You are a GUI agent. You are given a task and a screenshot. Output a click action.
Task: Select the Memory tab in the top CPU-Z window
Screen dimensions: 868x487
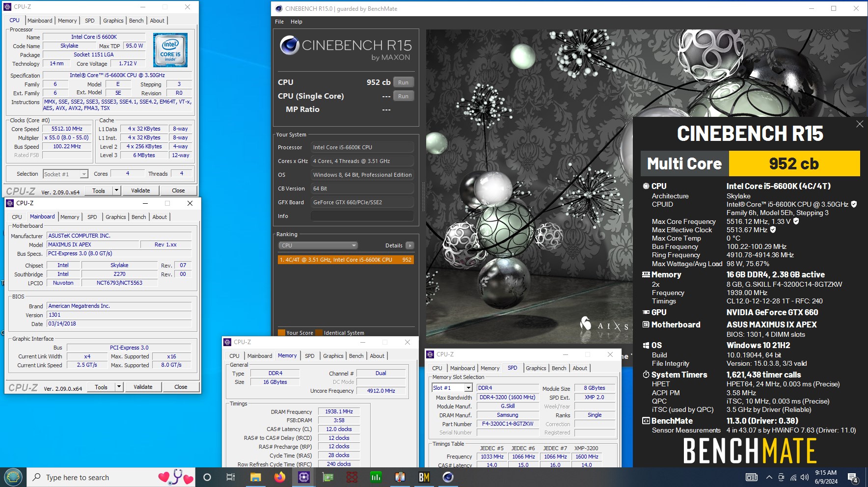(x=67, y=21)
